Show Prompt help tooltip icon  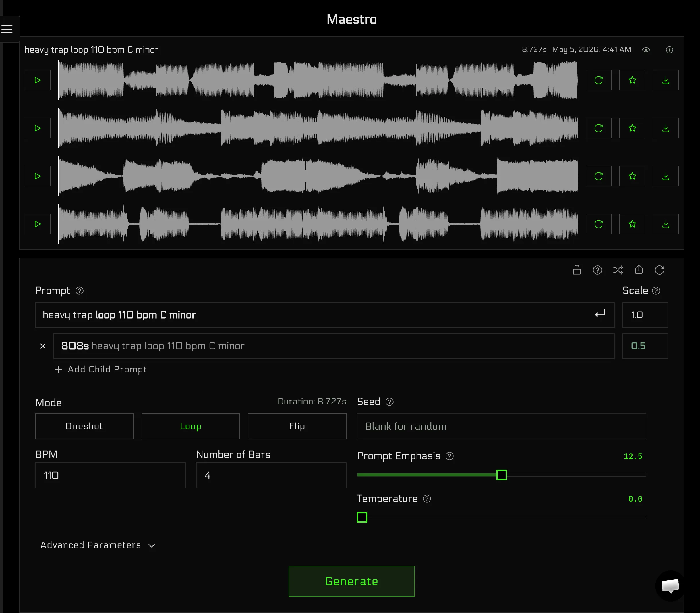[79, 290]
